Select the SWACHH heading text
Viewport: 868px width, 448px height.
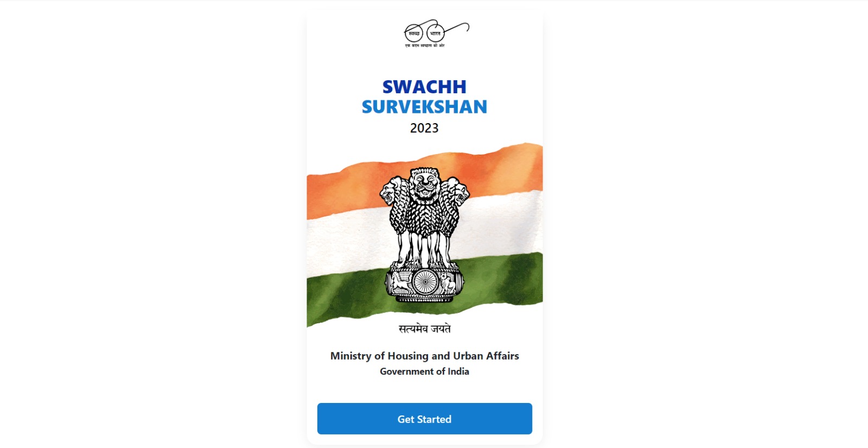424,87
